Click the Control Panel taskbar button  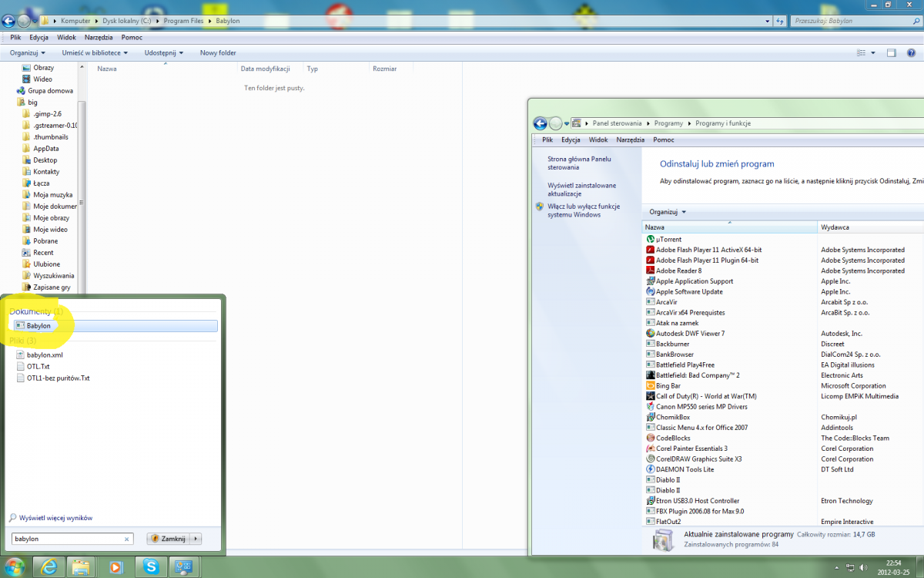(185, 566)
